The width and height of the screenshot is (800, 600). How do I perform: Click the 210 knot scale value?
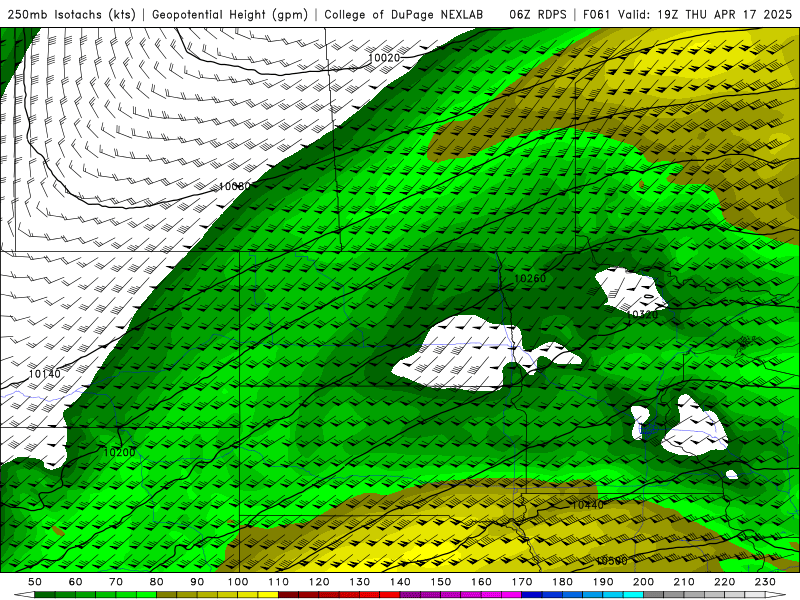[x=684, y=582]
